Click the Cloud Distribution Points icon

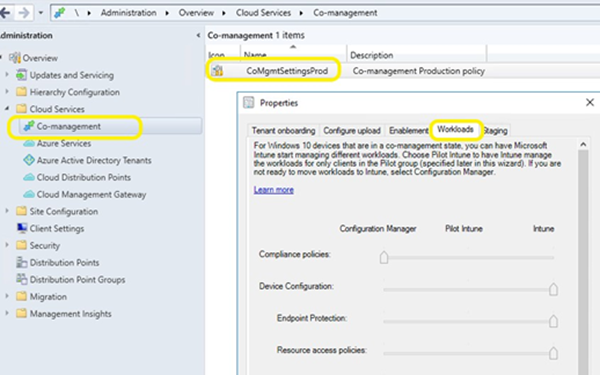pyautogui.click(x=29, y=177)
